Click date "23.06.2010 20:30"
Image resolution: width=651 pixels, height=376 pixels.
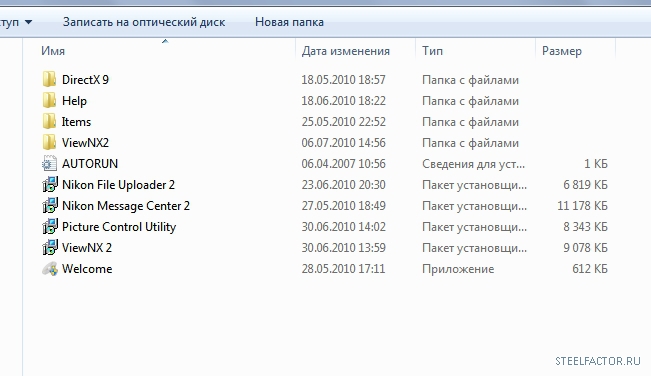[x=343, y=185]
